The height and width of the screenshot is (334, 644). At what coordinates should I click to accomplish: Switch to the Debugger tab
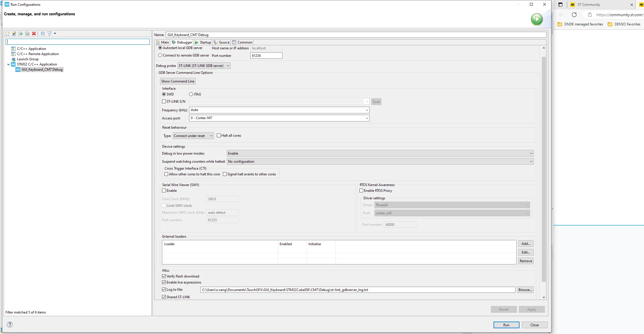[x=182, y=42]
